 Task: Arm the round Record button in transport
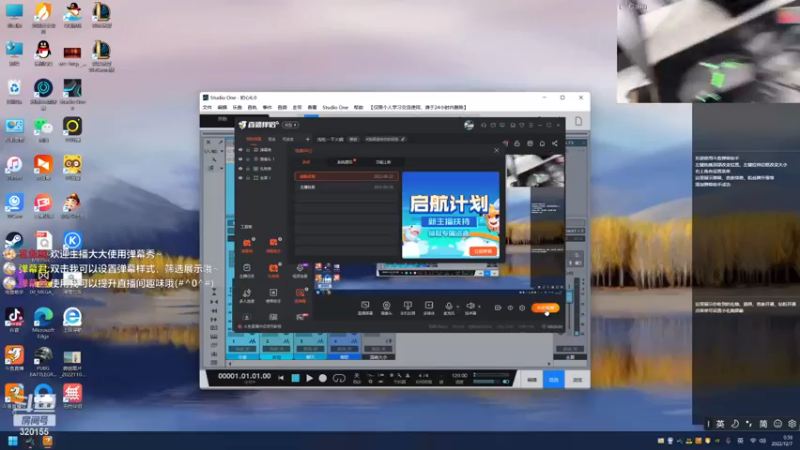coord(322,379)
